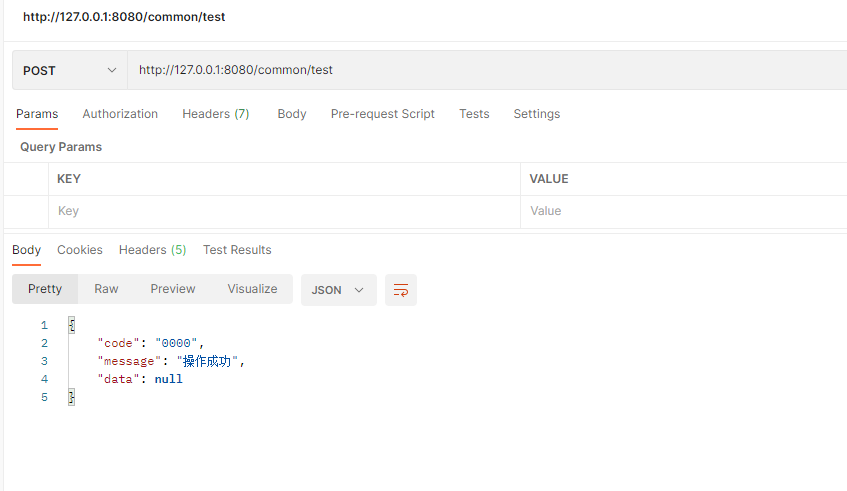
Task: Open the Test Results tab
Action: point(237,250)
